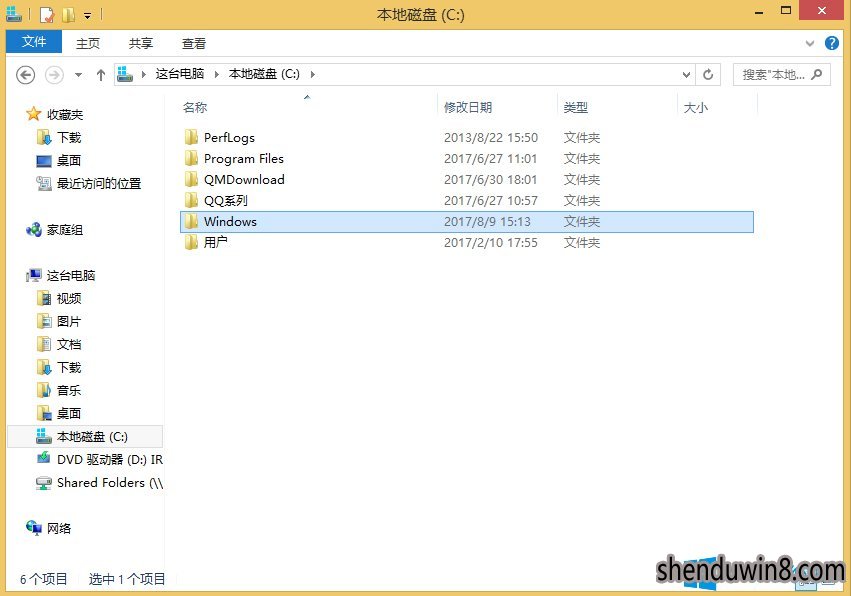Viewport: 851px width, 596px height.
Task: Sort by the 类型 column header
Action: [x=575, y=107]
